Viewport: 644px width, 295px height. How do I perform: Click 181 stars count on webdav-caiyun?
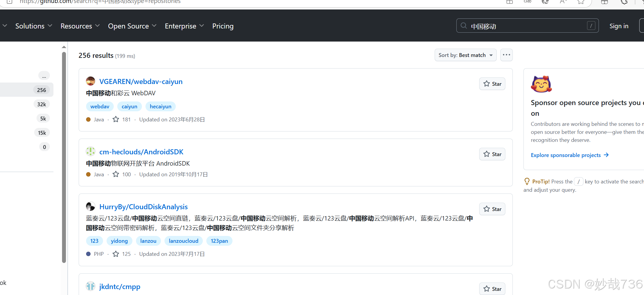126,119
